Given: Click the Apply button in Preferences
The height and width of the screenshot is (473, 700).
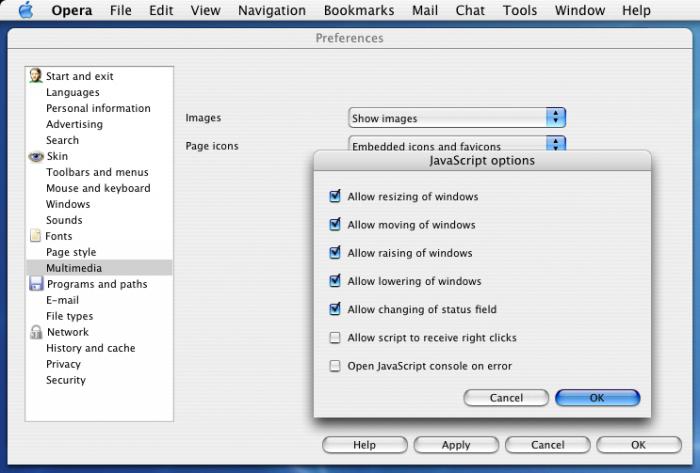Looking at the screenshot, I should coord(456,445).
